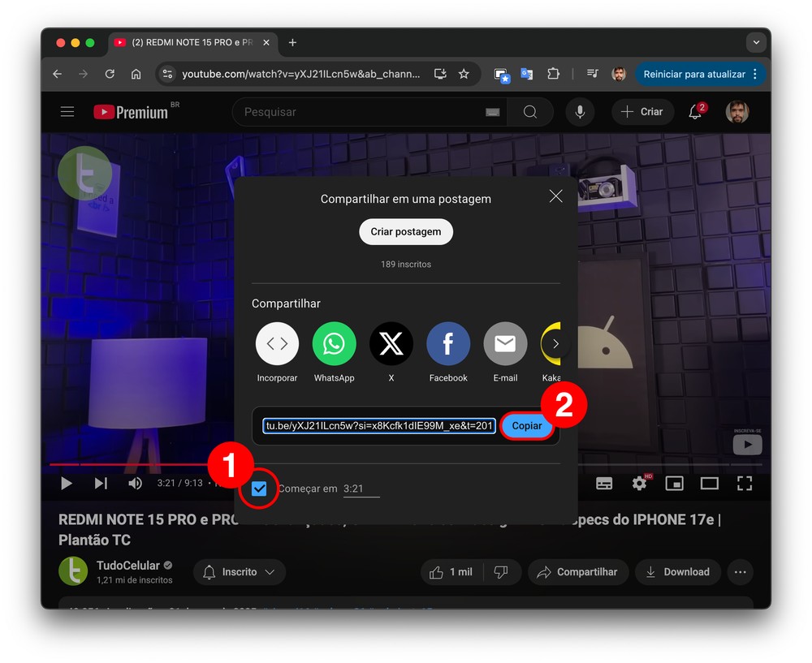Expand the Inscrito subscription dropdown

(x=240, y=572)
